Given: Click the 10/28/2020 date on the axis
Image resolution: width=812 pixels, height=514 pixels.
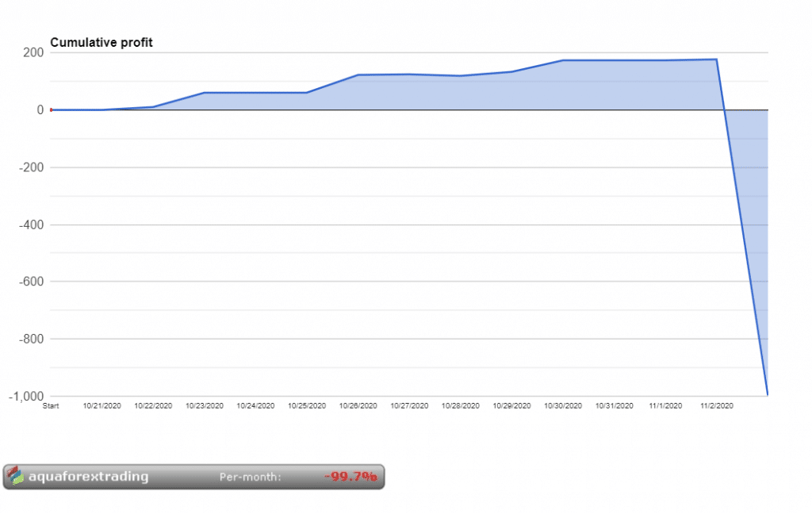Looking at the screenshot, I should pos(461,405).
